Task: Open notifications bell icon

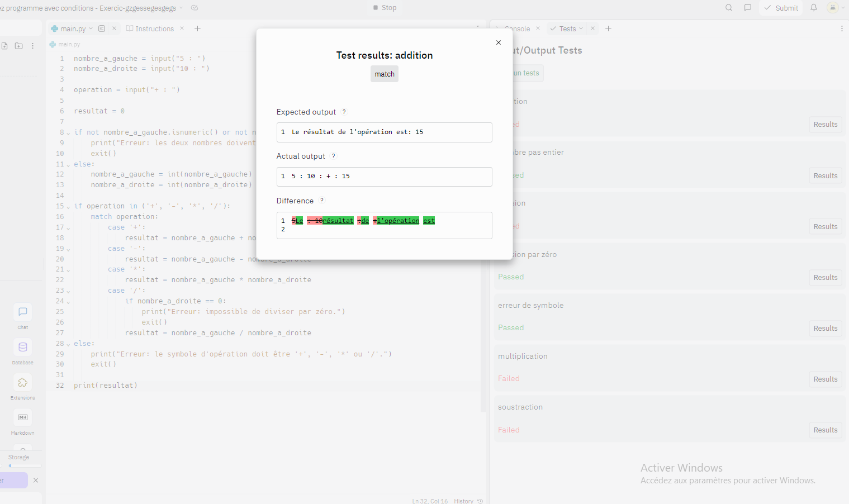Action: (814, 8)
